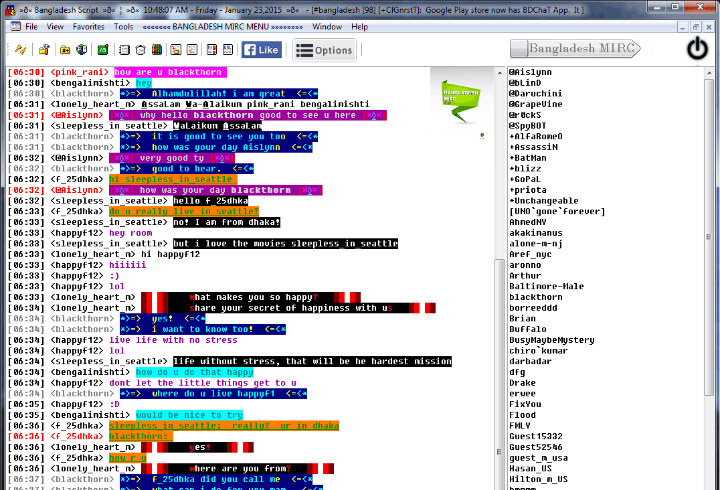
Task: Click the small window icon beside File menu
Action: click(x=16, y=27)
